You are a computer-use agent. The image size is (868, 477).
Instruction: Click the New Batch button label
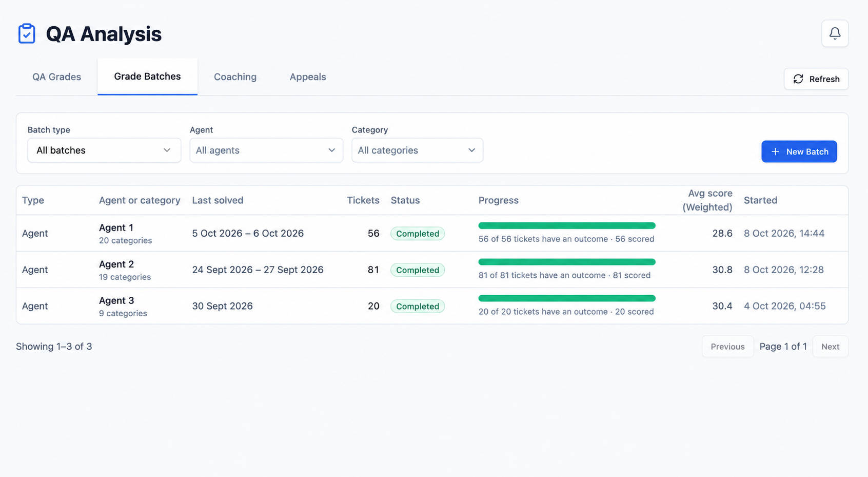807,151
